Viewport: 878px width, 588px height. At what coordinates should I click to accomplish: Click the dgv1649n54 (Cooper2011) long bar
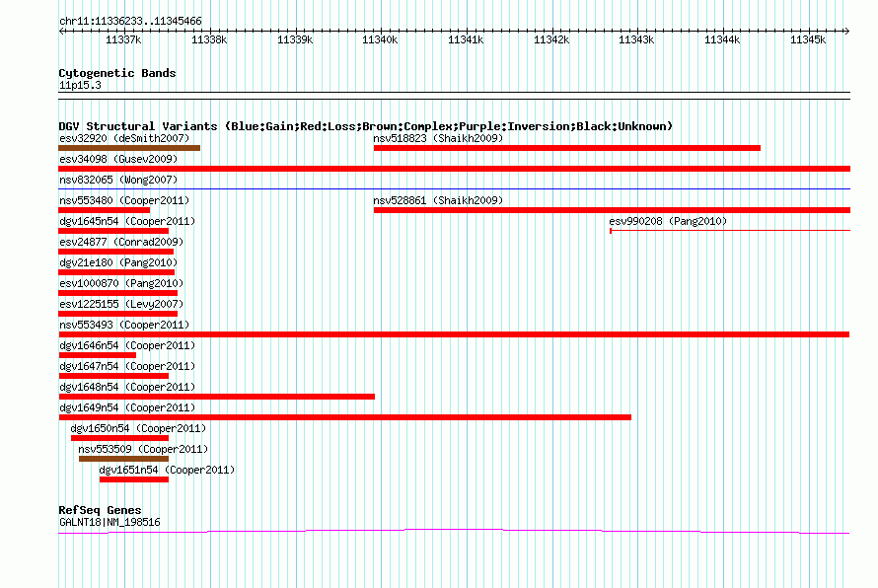tap(345, 417)
